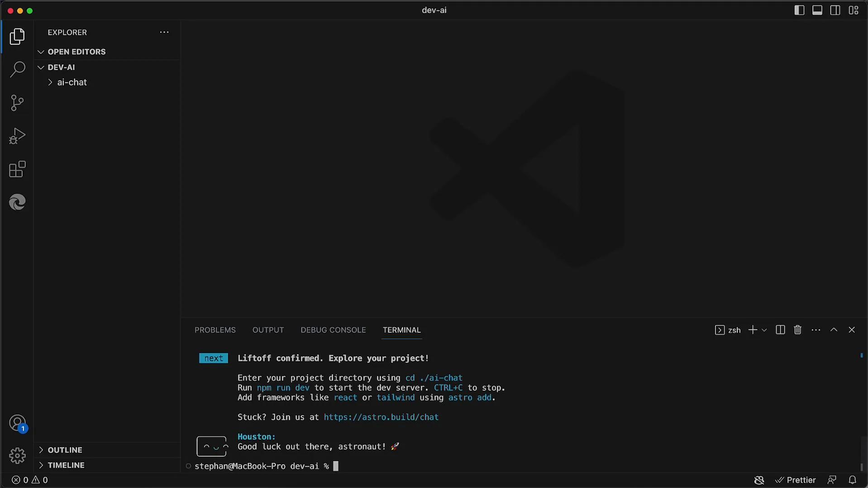
Task: Split the terminal
Action: [780, 330]
